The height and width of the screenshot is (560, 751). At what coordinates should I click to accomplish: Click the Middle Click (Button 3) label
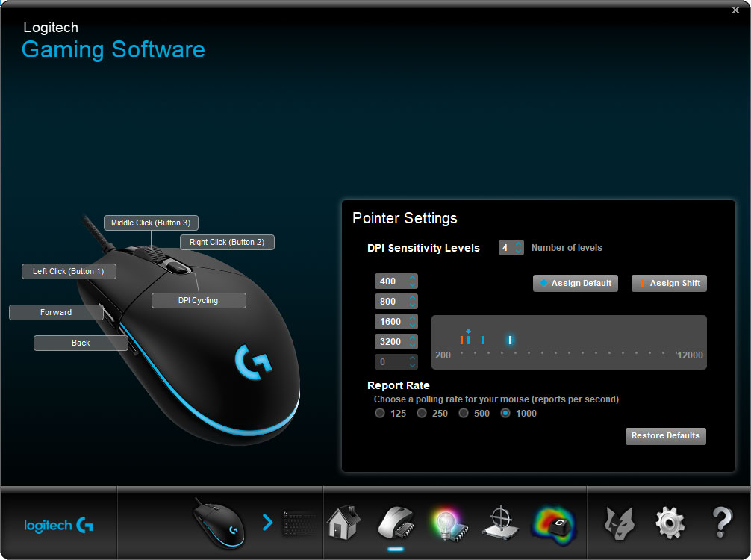click(151, 223)
